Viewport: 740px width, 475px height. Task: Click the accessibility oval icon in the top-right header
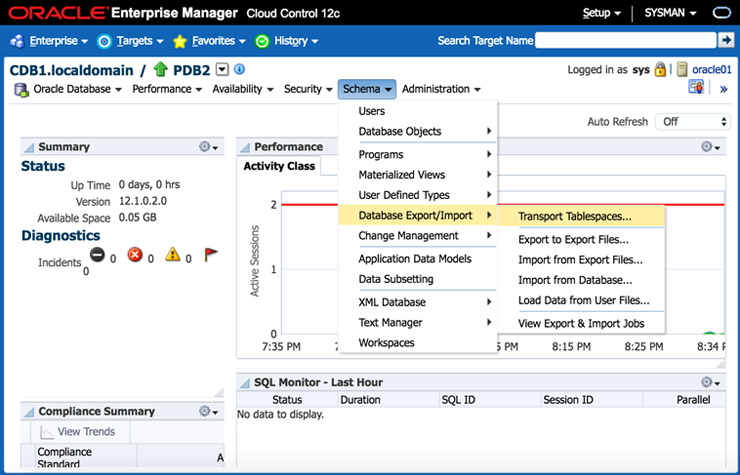721,13
